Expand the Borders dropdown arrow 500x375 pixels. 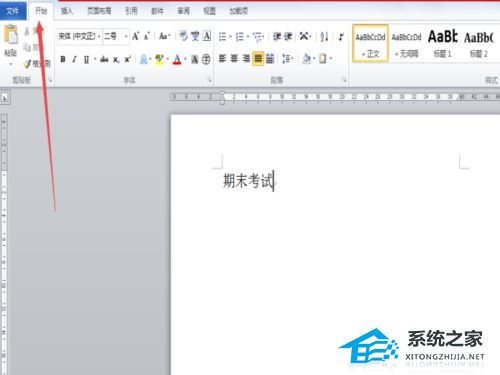tap(331, 59)
